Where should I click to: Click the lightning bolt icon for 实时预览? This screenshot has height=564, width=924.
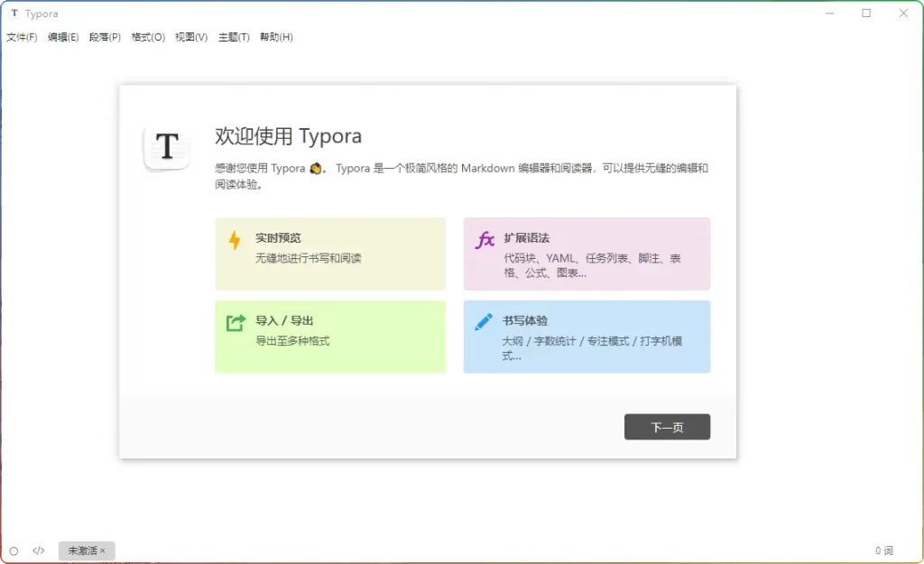coord(235,240)
